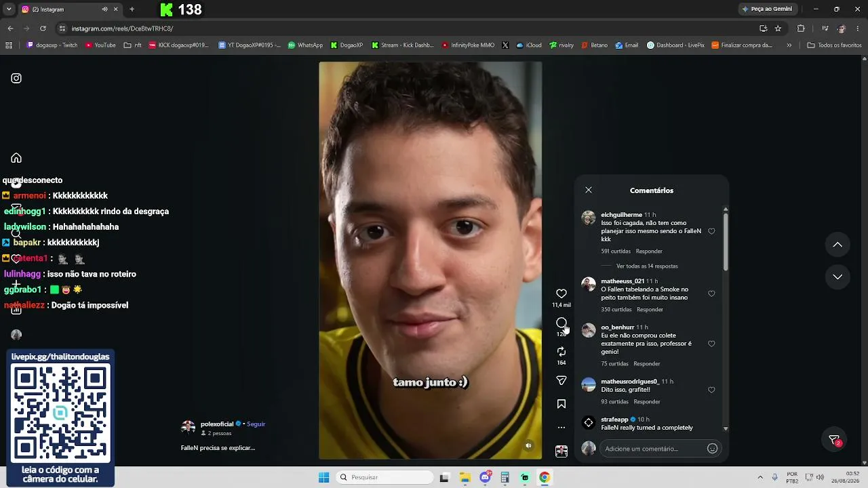Open the apps grid in bookmarks bar
This screenshot has width=868, height=488.
tap(9, 45)
